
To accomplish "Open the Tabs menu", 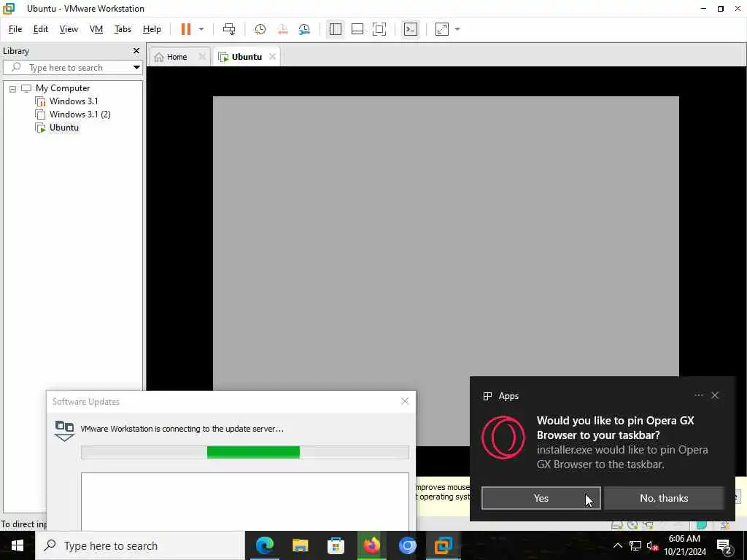I will point(123,29).
